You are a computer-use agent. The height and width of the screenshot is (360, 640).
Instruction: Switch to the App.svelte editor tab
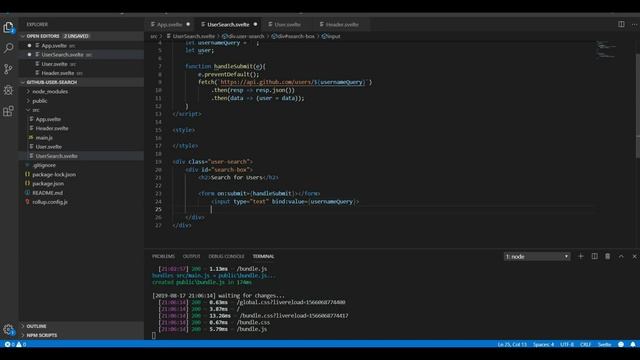(x=170, y=24)
